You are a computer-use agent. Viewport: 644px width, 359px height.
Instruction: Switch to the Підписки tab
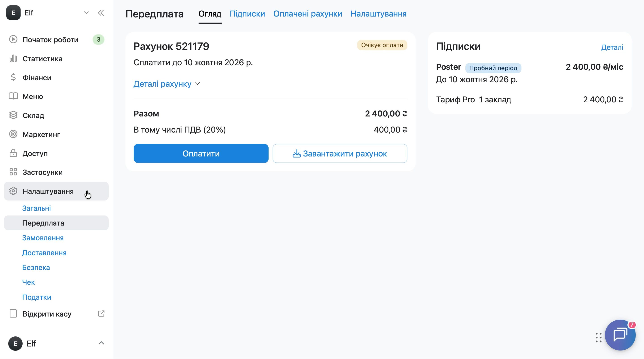[247, 14]
